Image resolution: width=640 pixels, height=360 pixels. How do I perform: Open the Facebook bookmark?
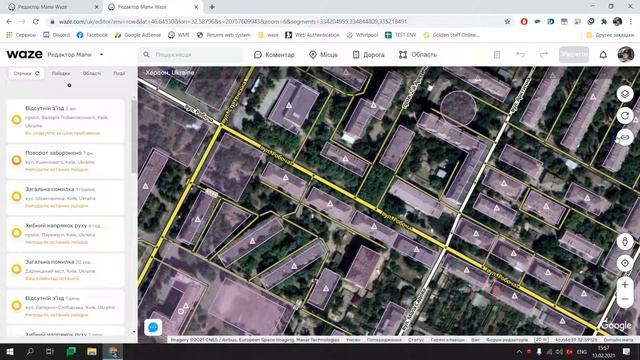(92, 35)
